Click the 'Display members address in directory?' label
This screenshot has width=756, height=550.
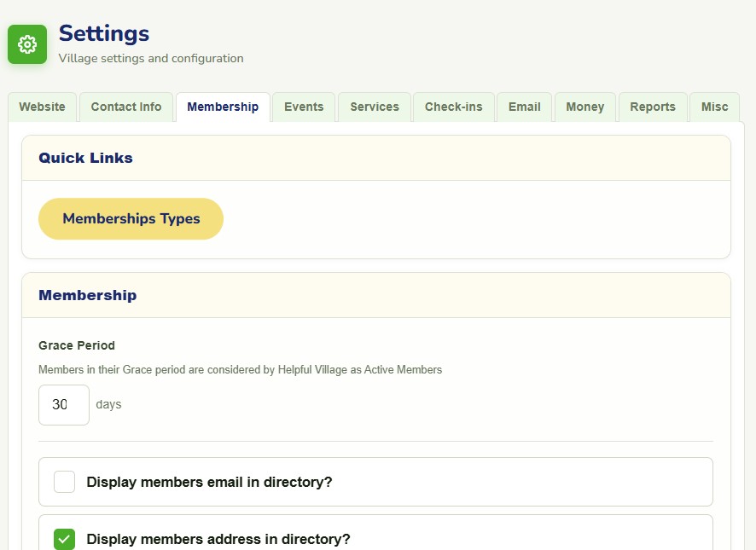pyautogui.click(x=218, y=539)
